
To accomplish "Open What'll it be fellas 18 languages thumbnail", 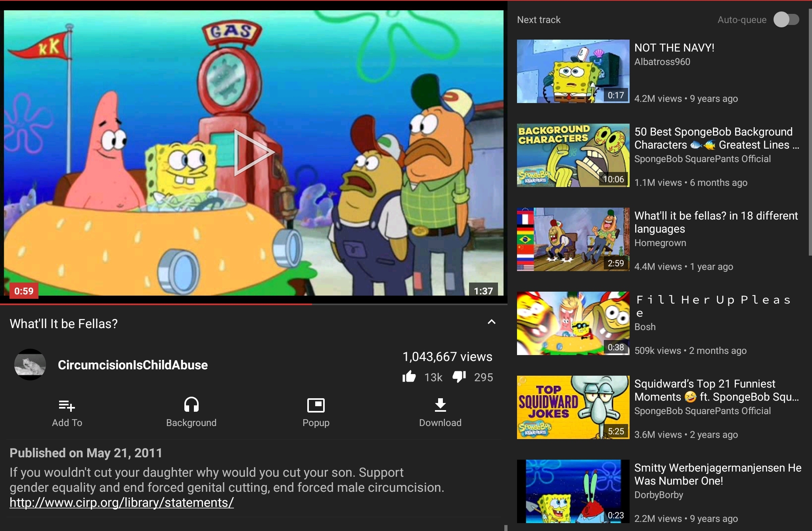I will [x=573, y=239].
